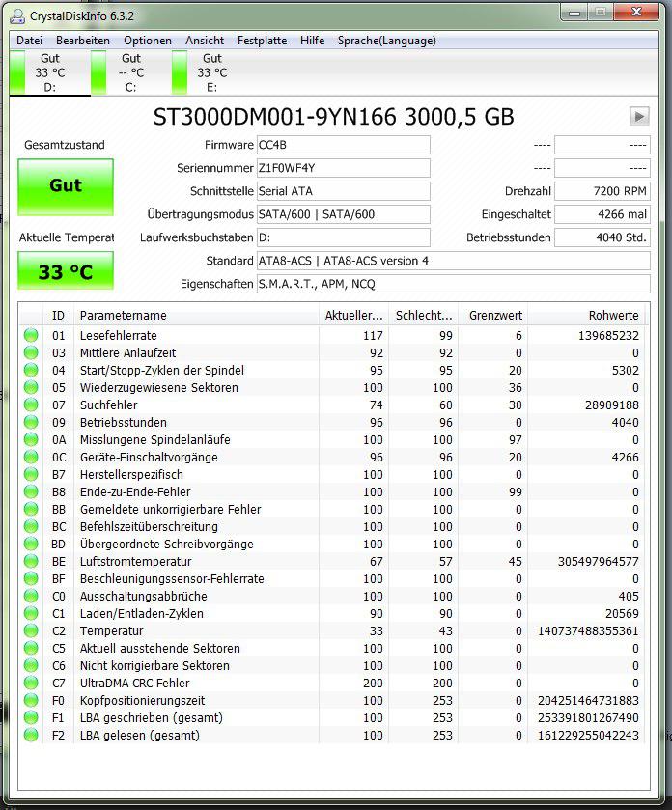Click the Schlecht column header
The height and width of the screenshot is (810, 672).
click(x=424, y=315)
